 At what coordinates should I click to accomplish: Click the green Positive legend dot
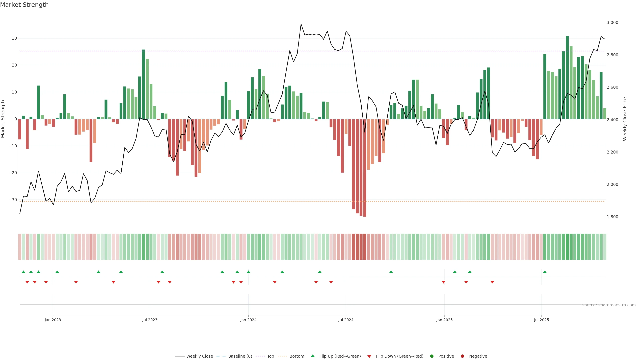coord(432,356)
